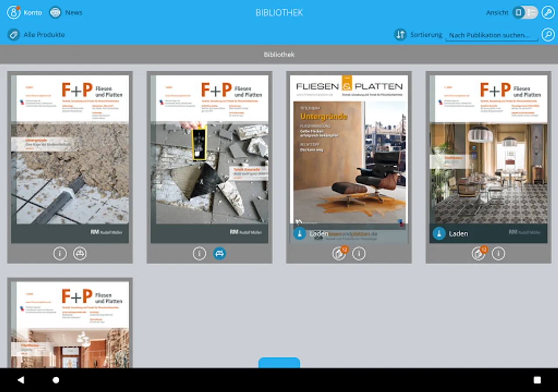558x392 pixels.
Task: Show info for the screed-and-trowel F+P issue
Action: 60,253
